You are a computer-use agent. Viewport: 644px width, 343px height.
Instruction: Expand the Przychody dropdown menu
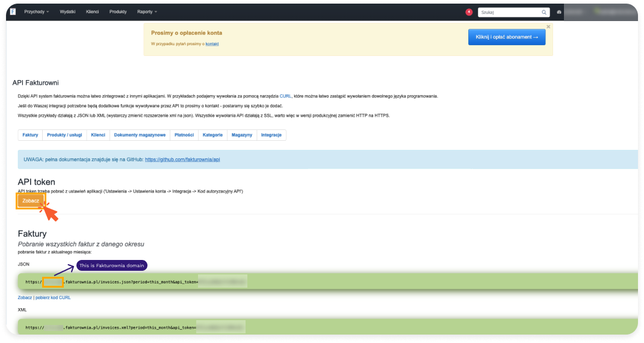(x=36, y=11)
